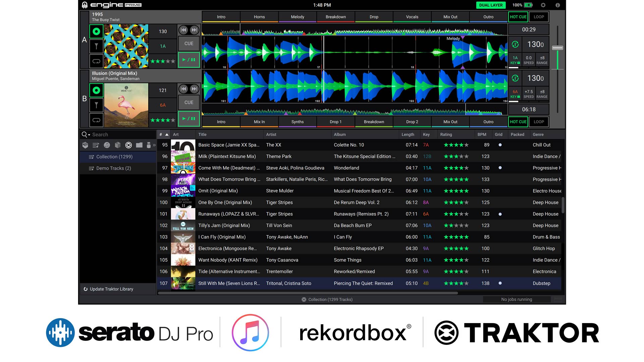Set rating stars for Tilly's Jam
This screenshot has height=362, width=644.
point(456,226)
